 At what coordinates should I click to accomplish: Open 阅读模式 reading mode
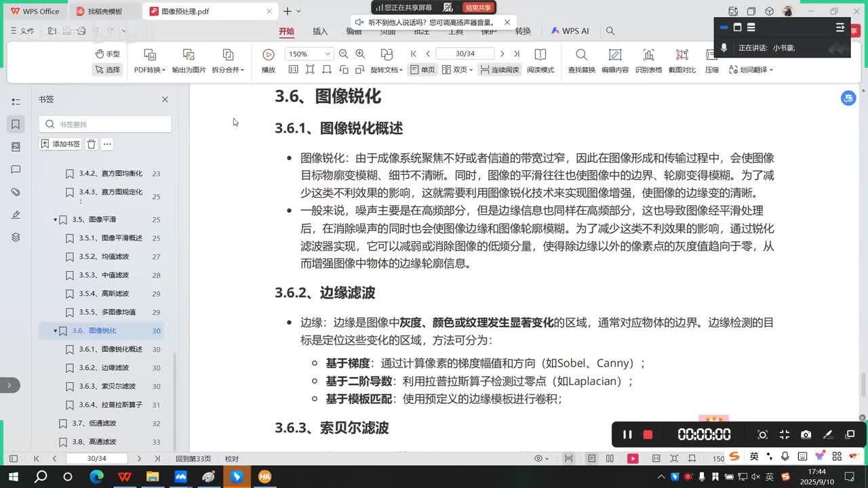click(x=540, y=61)
